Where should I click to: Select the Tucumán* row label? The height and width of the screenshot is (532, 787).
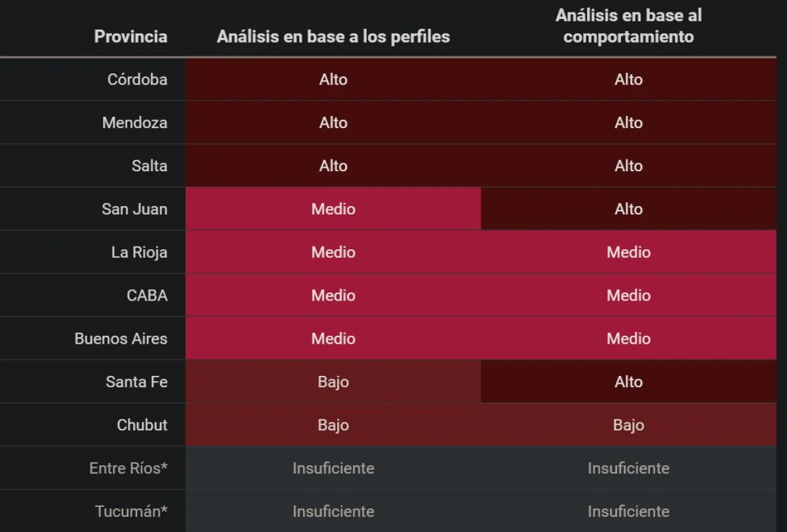pos(131,511)
